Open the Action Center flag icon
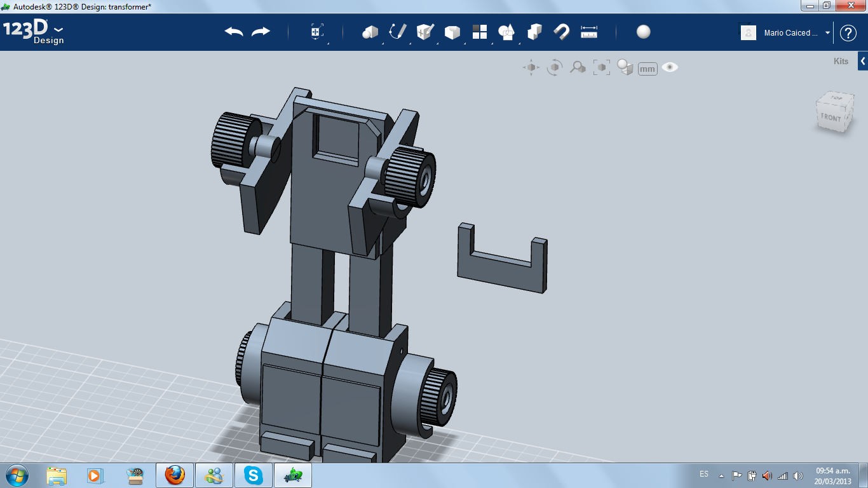Image resolution: width=868 pixels, height=488 pixels. click(x=737, y=475)
